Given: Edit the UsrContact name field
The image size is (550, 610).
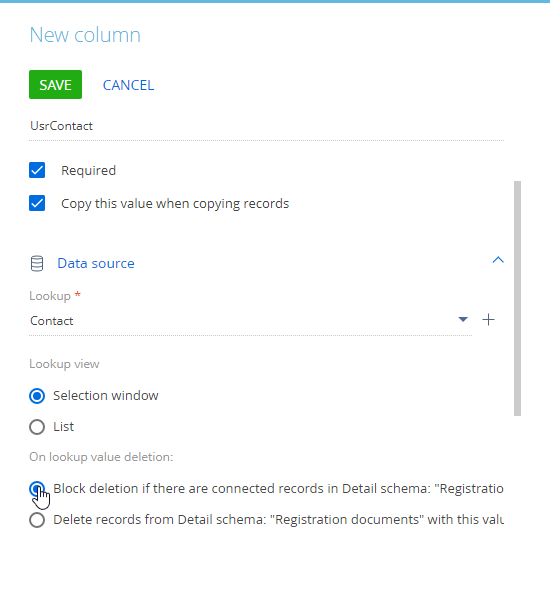Looking at the screenshot, I should click(x=266, y=126).
